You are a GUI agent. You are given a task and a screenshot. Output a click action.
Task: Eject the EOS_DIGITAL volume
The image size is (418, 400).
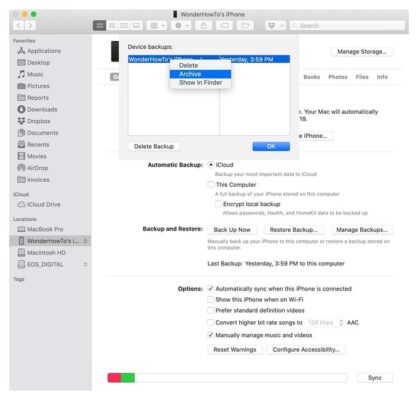(85, 264)
